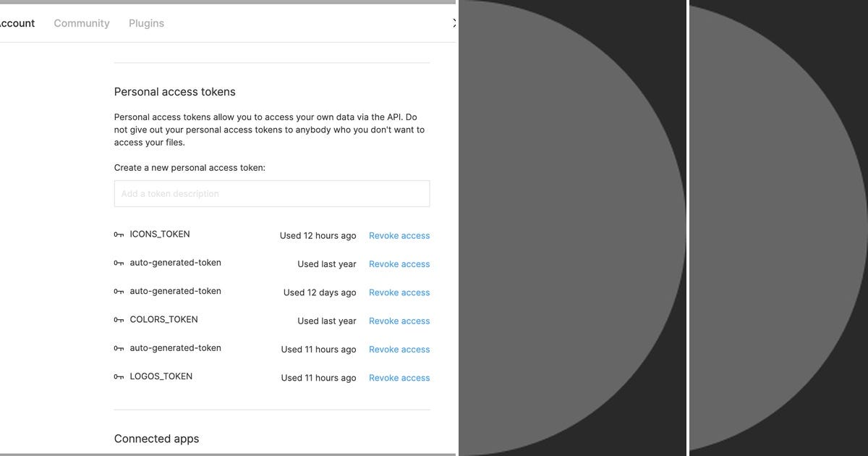Click the key icon beside ICONS_TOKEN
This screenshot has height=456, width=868.
pyautogui.click(x=118, y=234)
